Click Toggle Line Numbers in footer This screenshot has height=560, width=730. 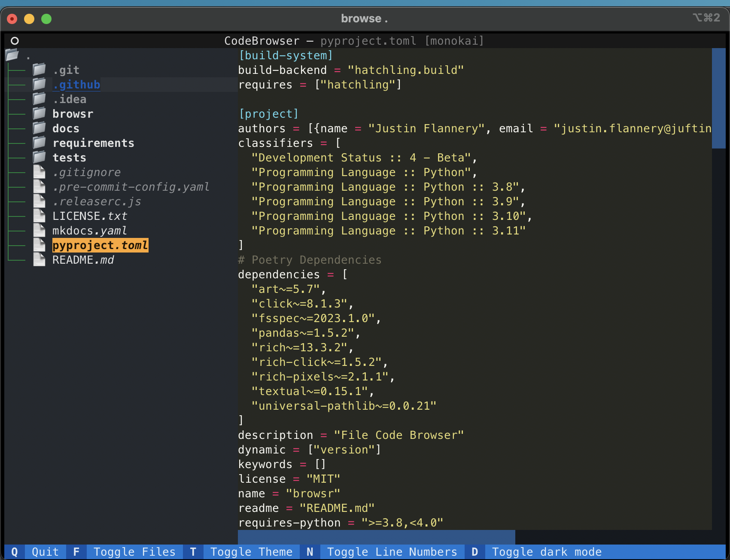coord(392,552)
